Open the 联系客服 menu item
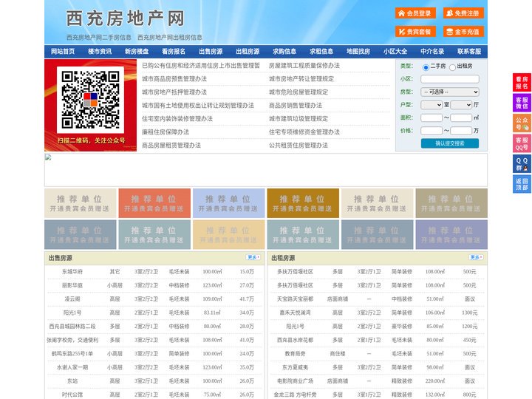Viewport: 532px width, 399px height. (469, 52)
